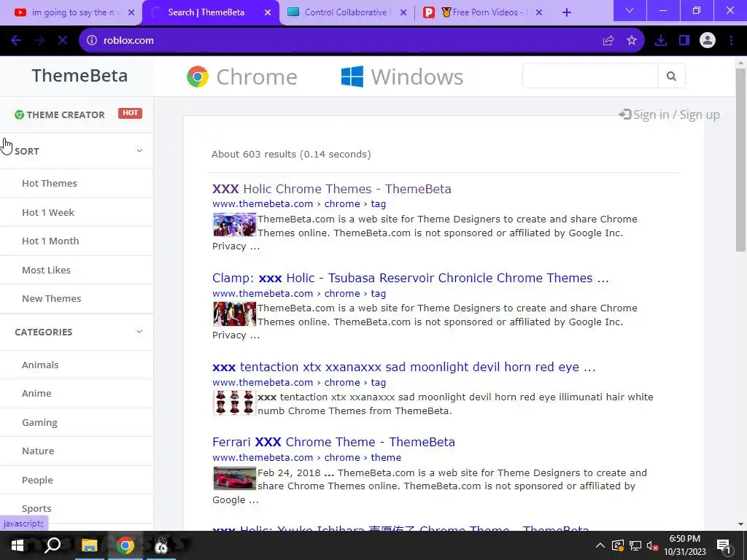Go to ThemeBeta home logo
747x560 pixels.
80,76
